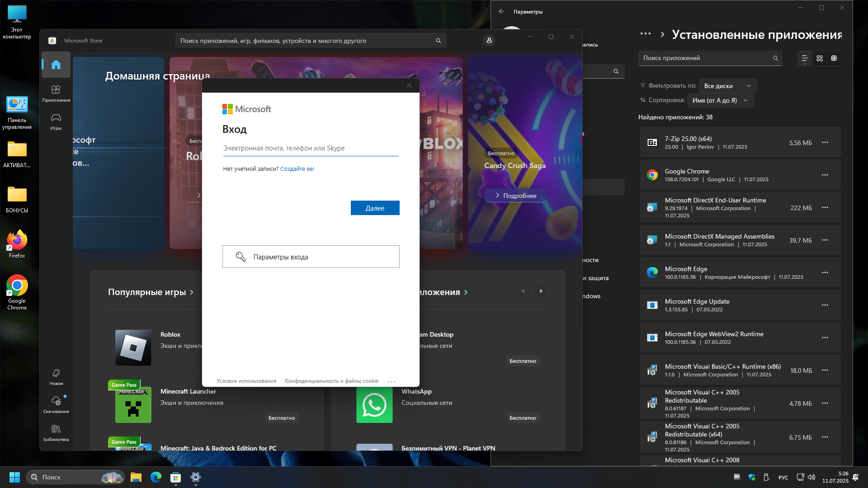Select 7-Zip 25.00 (x64) entry
Viewport: 868px width, 488px height.
(x=740, y=142)
